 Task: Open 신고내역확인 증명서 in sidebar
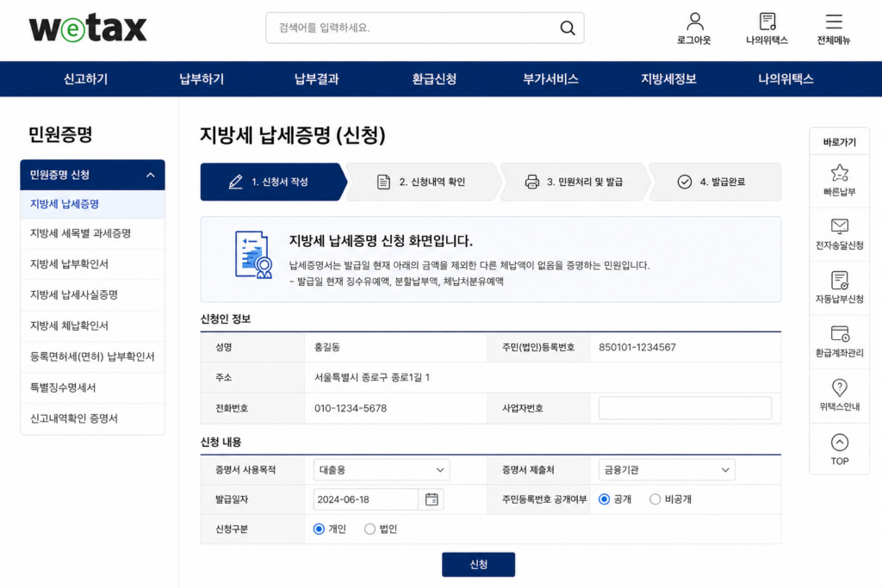93,418
